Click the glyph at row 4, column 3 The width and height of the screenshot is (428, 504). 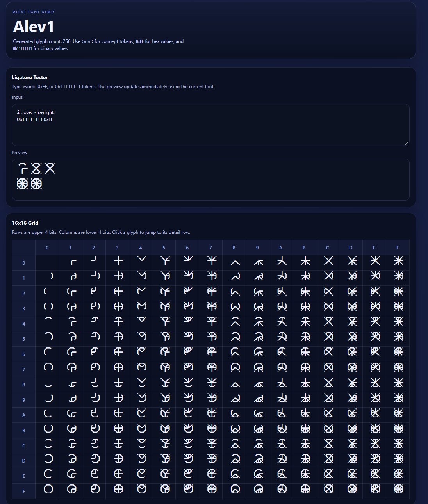(x=118, y=322)
